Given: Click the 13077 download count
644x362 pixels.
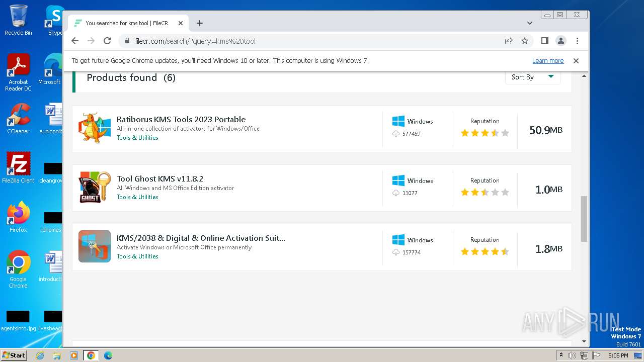Looking at the screenshot, I should tap(410, 193).
